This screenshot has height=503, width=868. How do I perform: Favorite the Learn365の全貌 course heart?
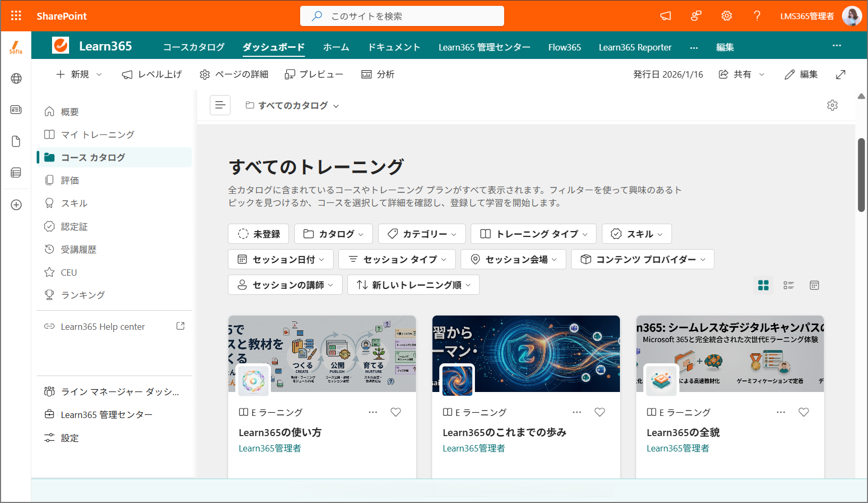(804, 412)
